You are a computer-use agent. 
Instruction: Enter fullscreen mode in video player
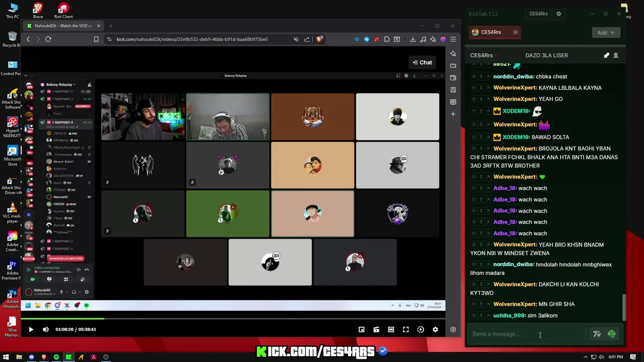pos(406,329)
